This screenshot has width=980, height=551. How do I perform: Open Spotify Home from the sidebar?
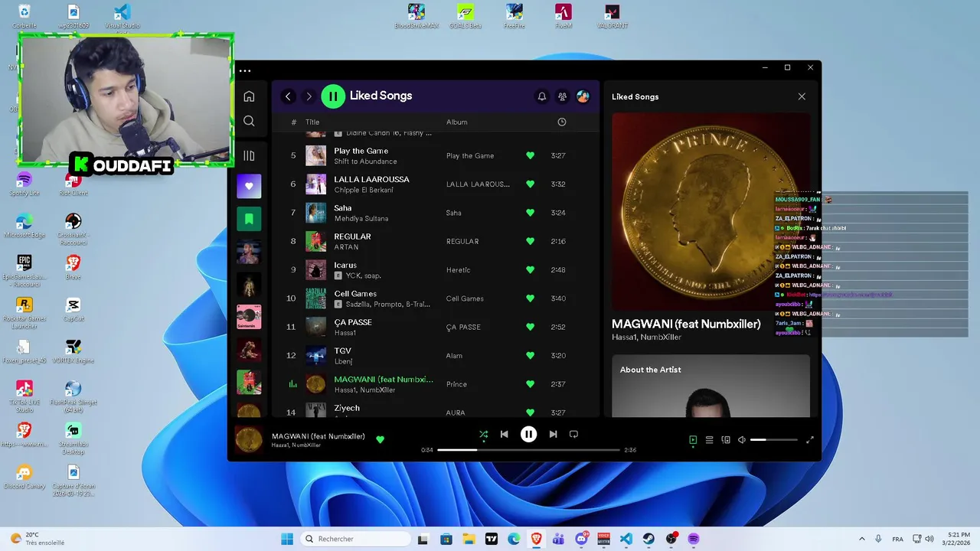click(x=249, y=96)
